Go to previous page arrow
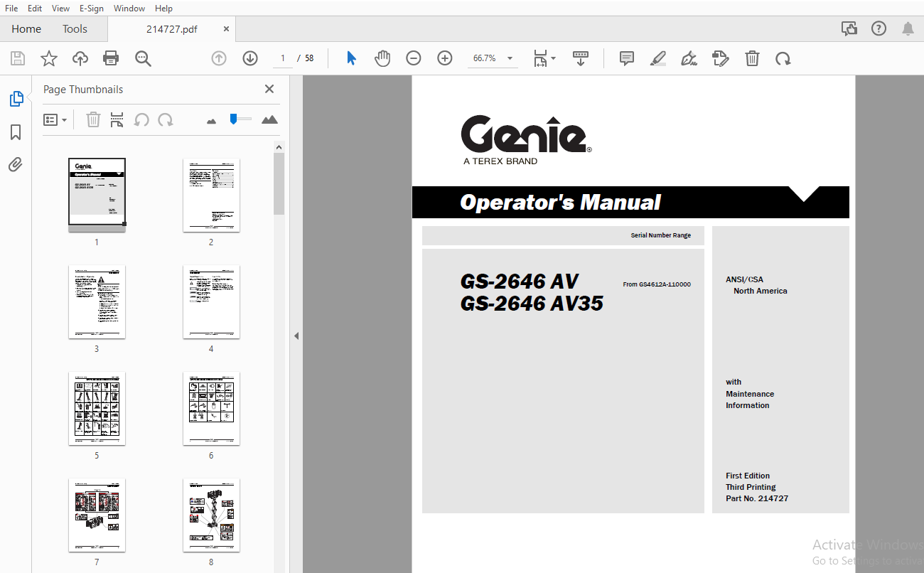The image size is (924, 573). (219, 58)
